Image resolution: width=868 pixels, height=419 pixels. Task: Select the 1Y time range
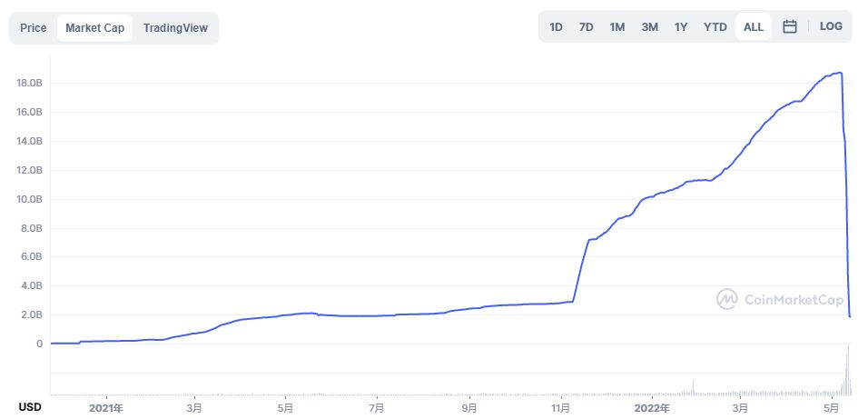pos(681,26)
